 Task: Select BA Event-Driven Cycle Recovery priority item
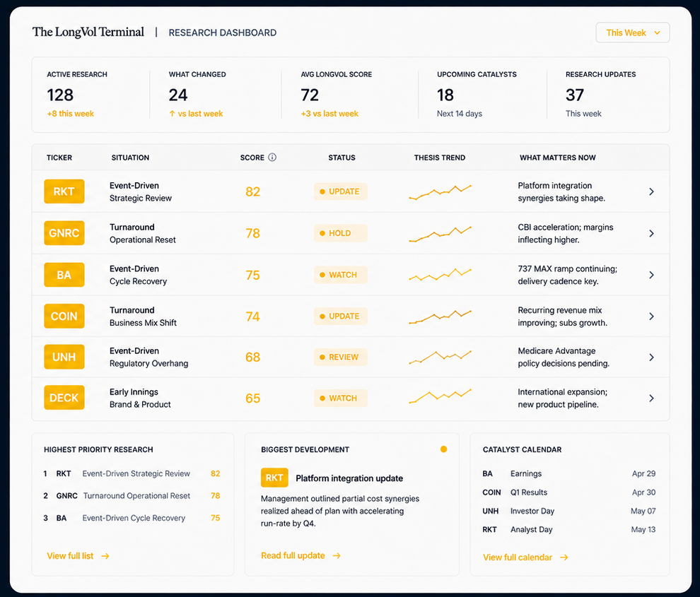tap(132, 518)
